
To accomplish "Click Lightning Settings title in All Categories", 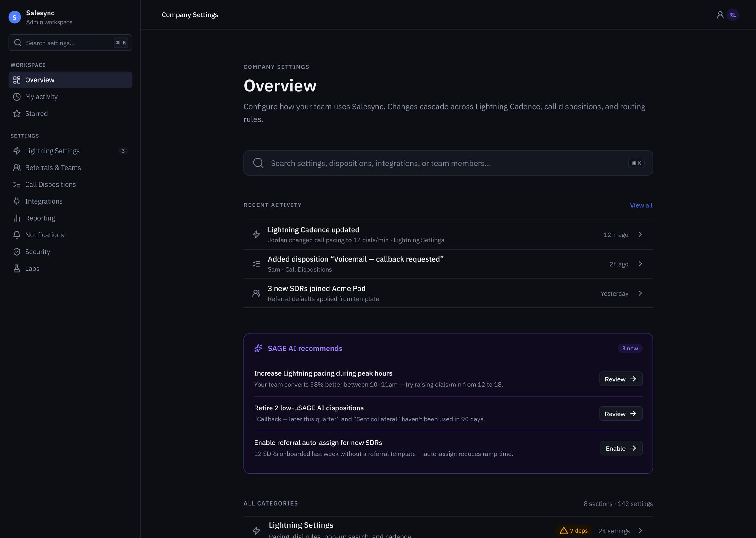I will point(301,525).
